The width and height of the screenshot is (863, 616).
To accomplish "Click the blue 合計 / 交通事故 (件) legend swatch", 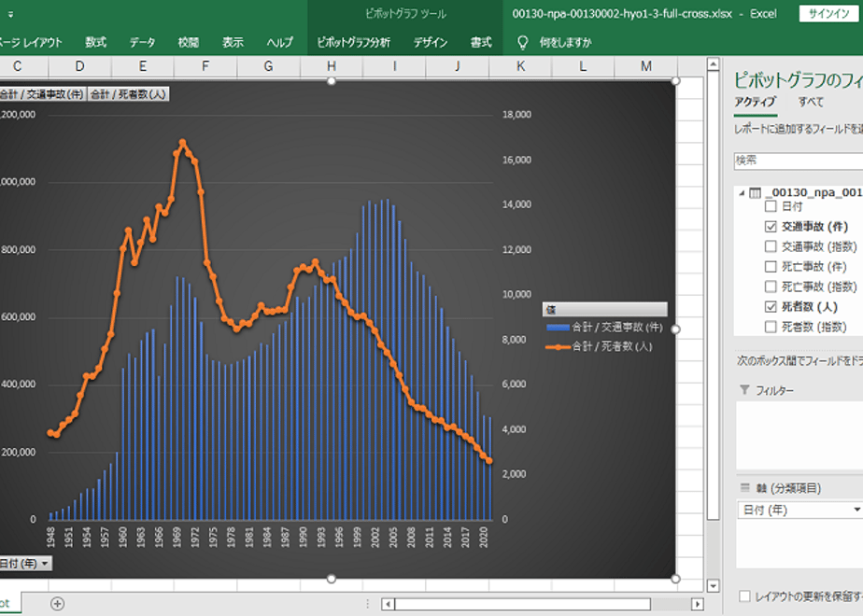I will pyautogui.click(x=559, y=328).
